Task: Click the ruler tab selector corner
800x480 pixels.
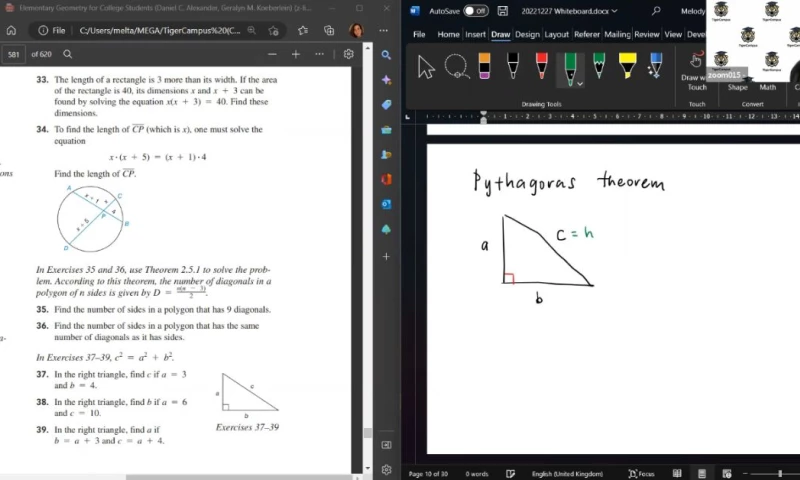Action: 407,117
